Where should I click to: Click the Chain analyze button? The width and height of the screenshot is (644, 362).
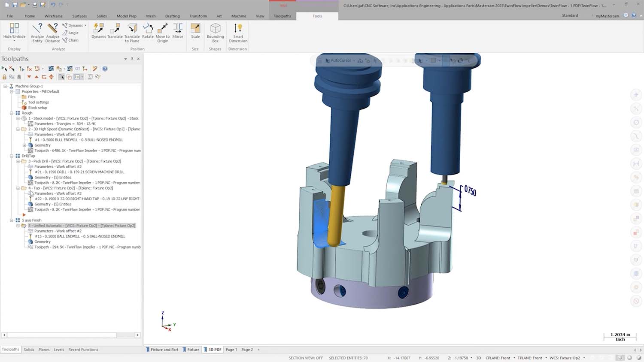point(70,40)
